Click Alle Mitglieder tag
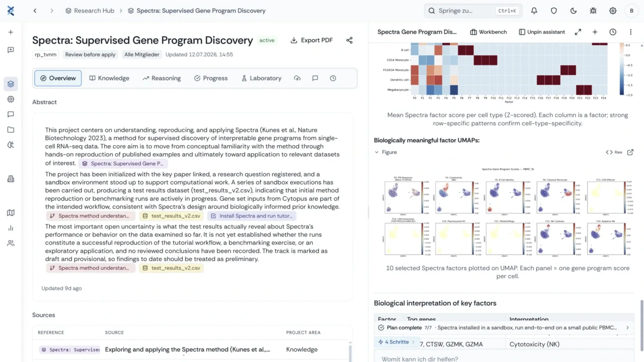 click(142, 55)
